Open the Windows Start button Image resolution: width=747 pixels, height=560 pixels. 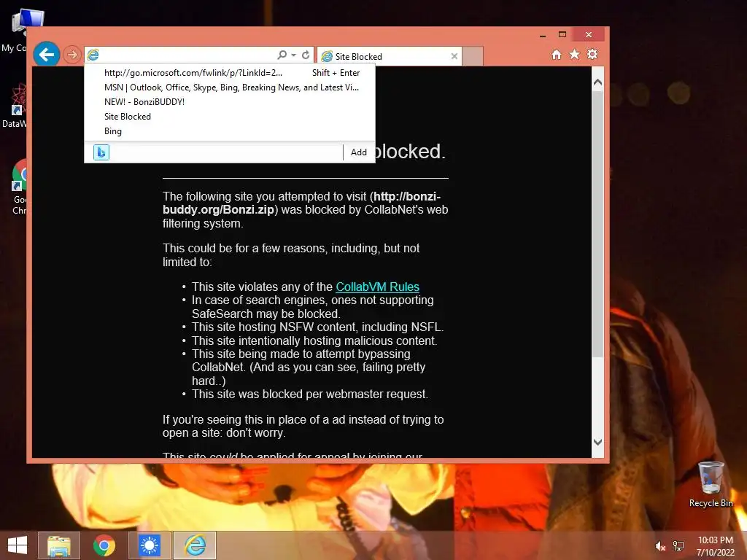18,545
